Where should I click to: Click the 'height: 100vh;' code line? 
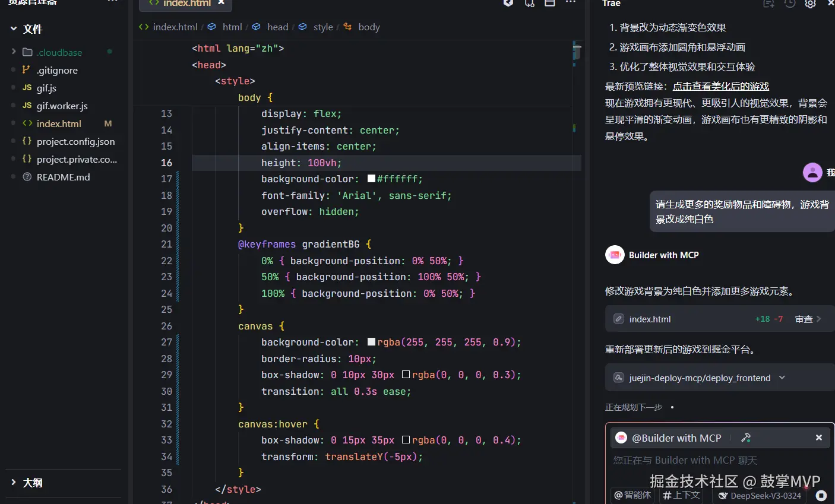tap(301, 163)
